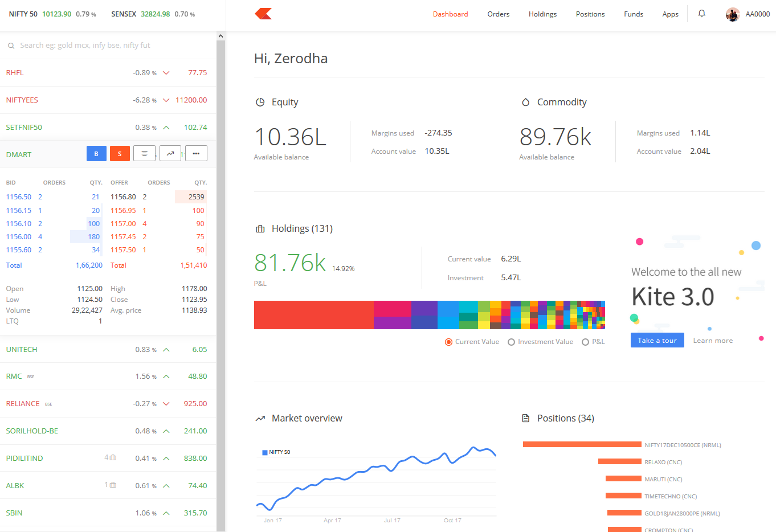Toggle DMART market depth icon

point(144,154)
